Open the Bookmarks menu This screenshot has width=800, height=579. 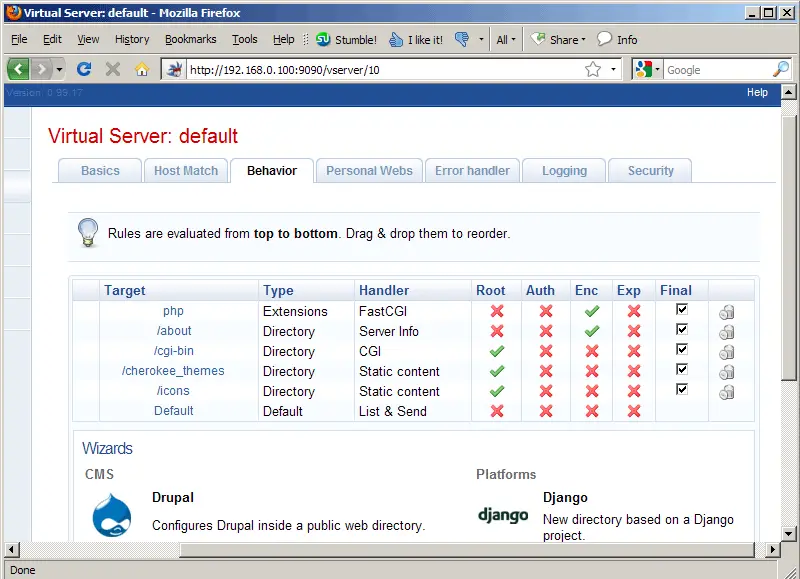[x=190, y=39]
